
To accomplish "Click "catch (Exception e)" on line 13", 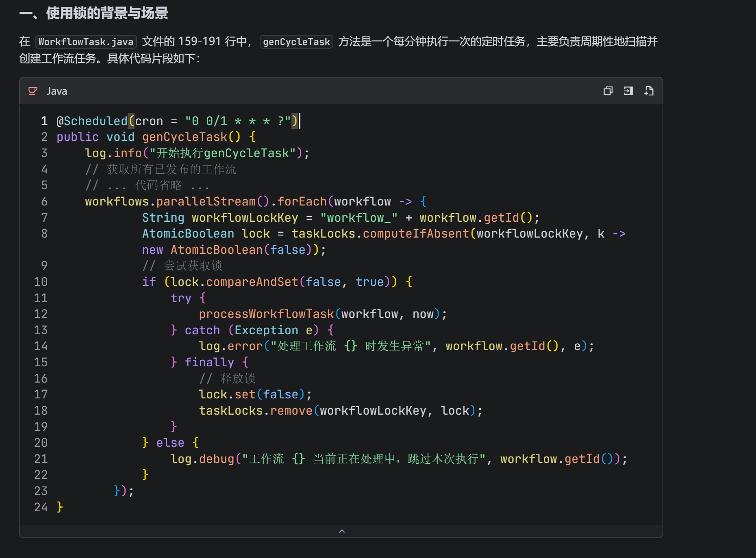I will (x=252, y=330).
